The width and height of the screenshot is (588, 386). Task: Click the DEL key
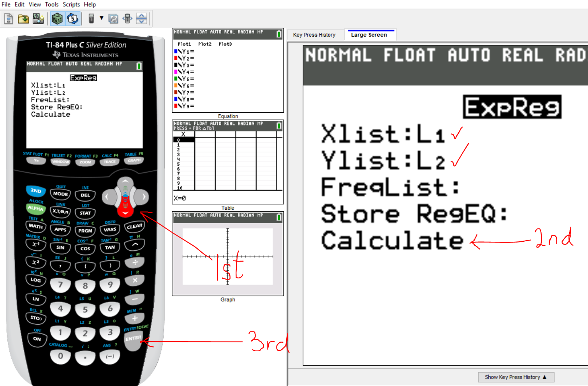click(85, 195)
